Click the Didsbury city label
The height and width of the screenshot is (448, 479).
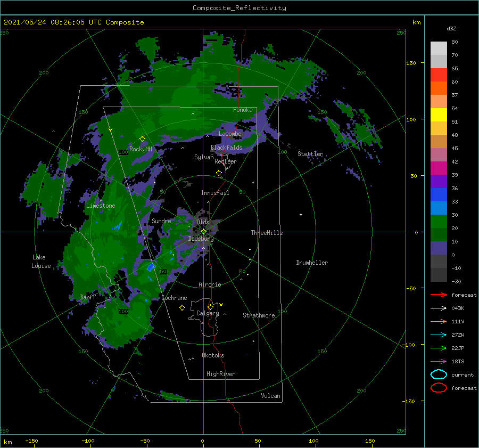[x=201, y=239]
